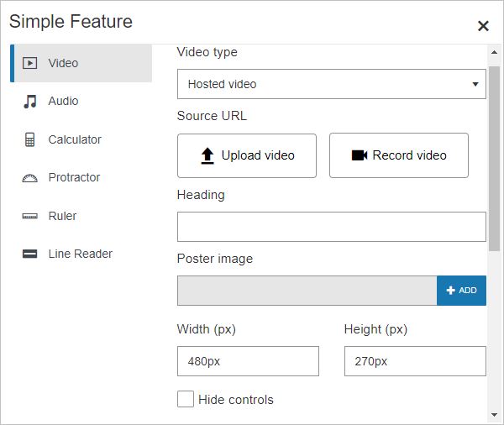Viewport: 504px width, 425px height.
Task: Add a poster image with ADD button
Action: 461,291
